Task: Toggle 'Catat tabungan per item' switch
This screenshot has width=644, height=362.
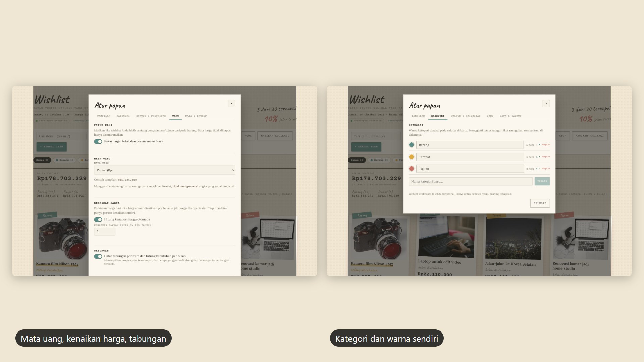Action: point(98,256)
